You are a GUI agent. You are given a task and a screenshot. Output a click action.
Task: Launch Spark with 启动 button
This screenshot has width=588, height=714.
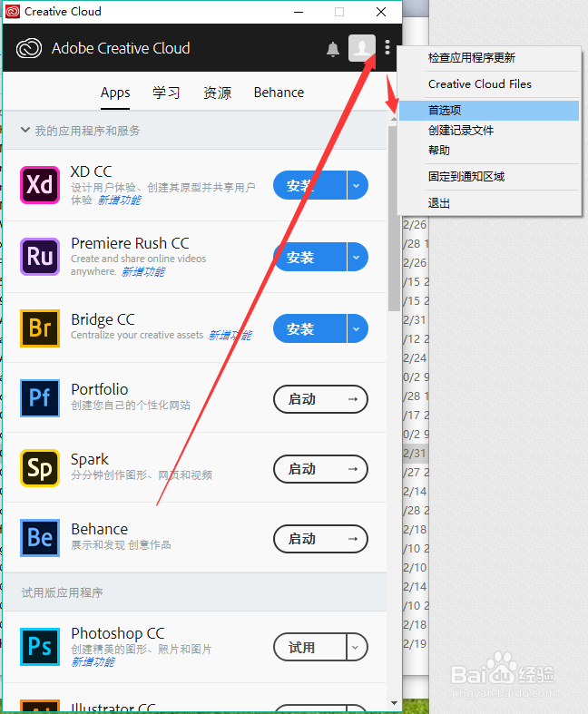tap(320, 469)
